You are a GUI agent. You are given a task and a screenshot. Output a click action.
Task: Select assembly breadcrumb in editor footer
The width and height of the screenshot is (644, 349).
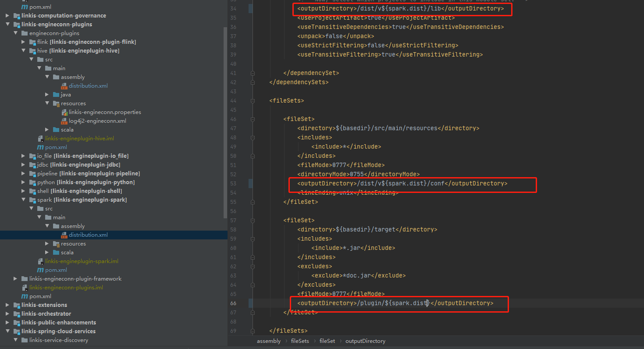coord(269,341)
